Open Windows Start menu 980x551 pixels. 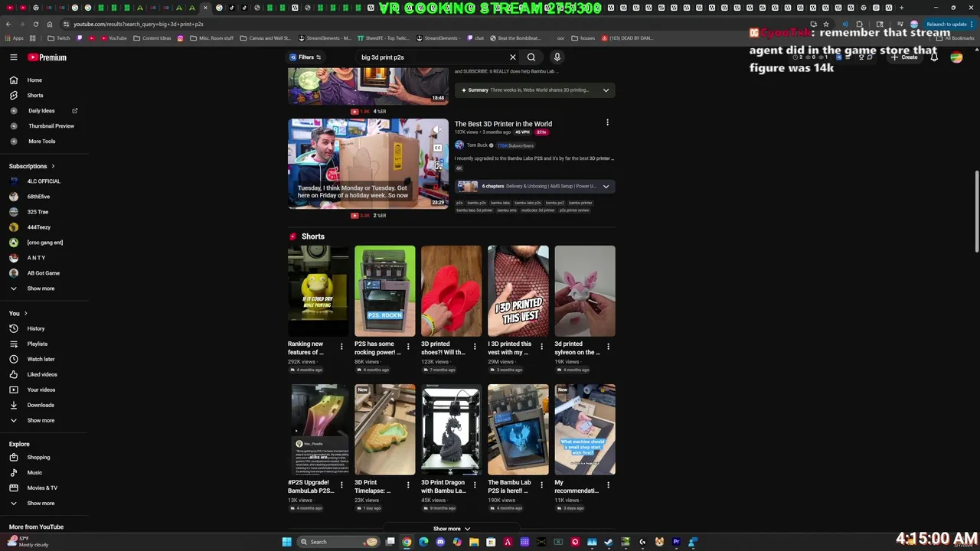[287, 542]
